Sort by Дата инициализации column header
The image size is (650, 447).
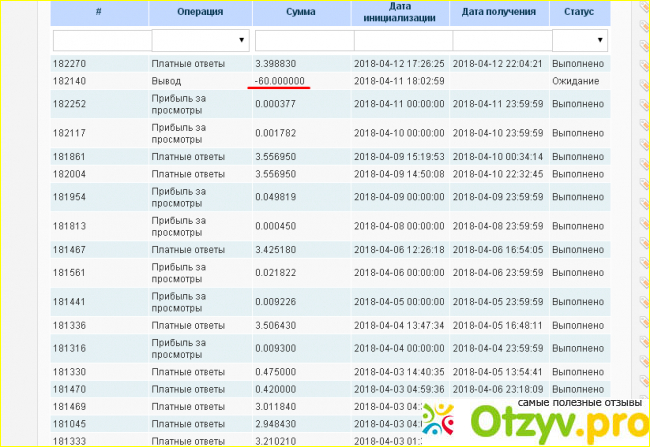[x=399, y=13]
